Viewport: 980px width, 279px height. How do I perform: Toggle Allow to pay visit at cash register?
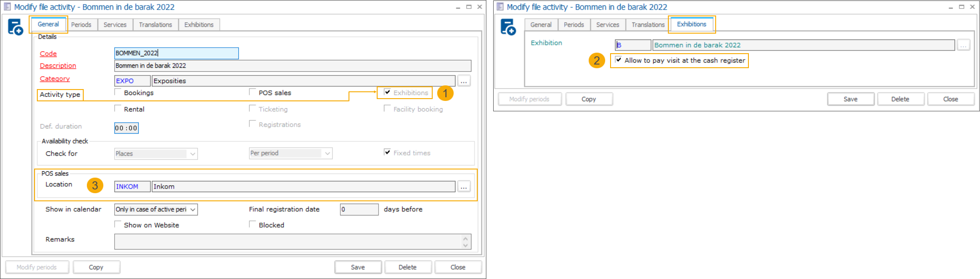(x=618, y=60)
